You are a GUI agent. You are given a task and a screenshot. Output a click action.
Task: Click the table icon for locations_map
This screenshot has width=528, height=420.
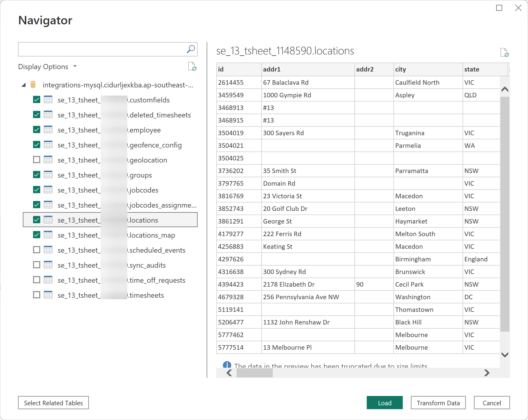(x=48, y=235)
